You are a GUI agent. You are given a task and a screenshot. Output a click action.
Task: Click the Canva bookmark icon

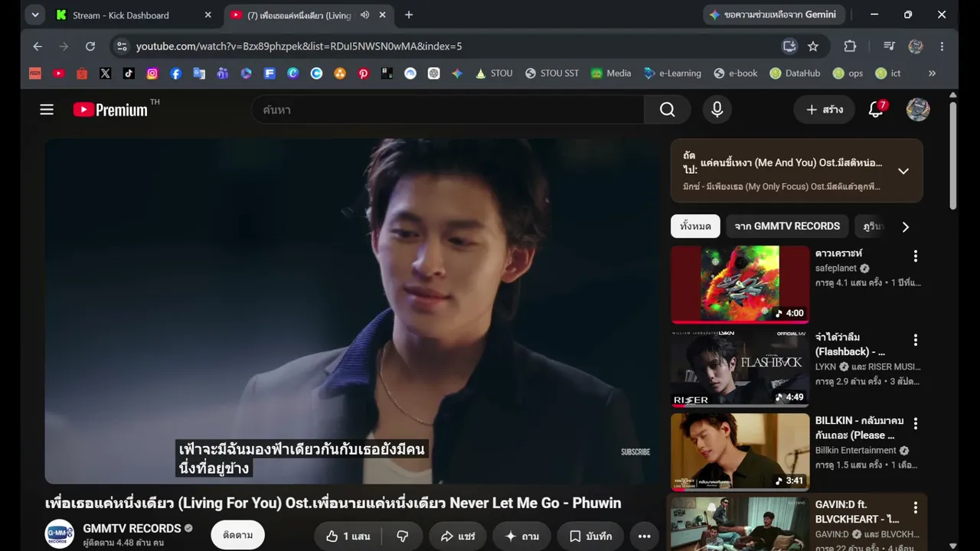pyautogui.click(x=293, y=73)
